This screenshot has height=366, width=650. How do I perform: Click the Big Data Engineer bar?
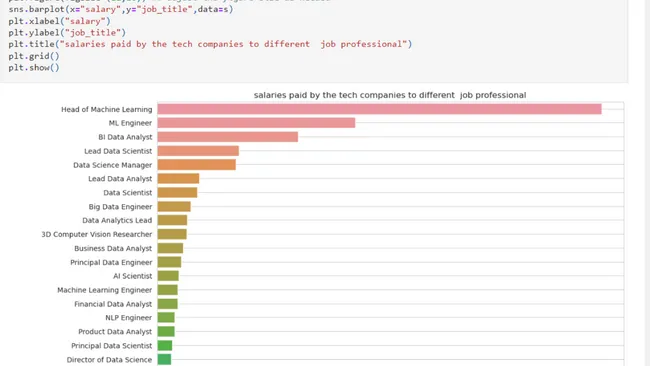[x=174, y=206]
